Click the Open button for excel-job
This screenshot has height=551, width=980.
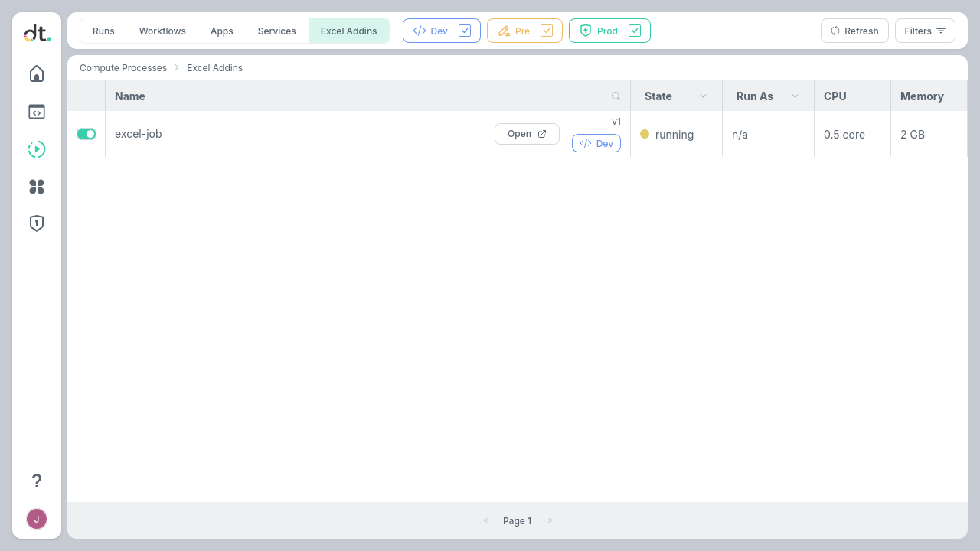527,134
